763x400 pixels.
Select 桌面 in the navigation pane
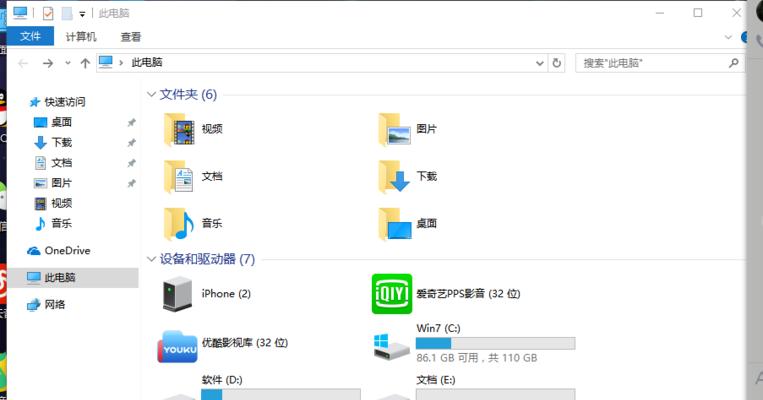click(x=53, y=123)
